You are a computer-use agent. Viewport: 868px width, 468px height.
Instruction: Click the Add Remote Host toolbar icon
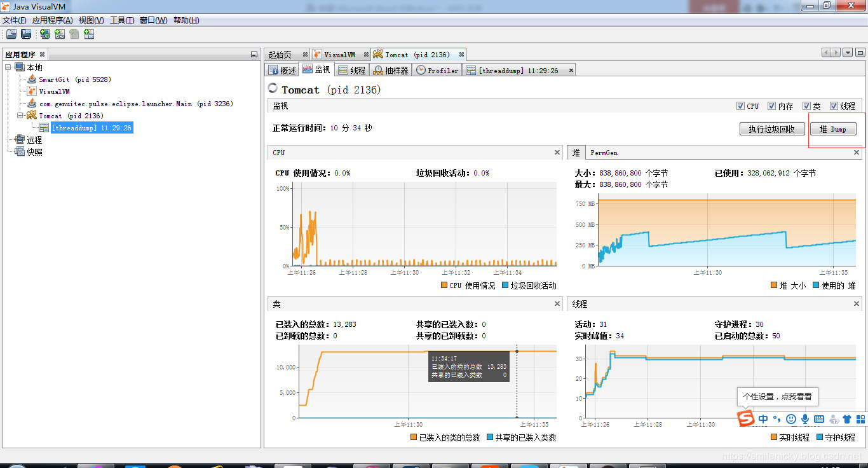coord(45,34)
